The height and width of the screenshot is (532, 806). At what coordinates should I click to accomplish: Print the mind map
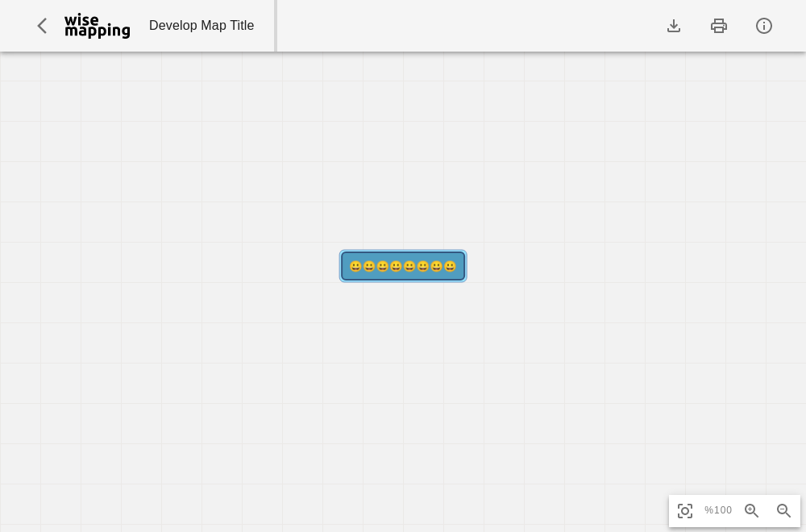(x=719, y=26)
